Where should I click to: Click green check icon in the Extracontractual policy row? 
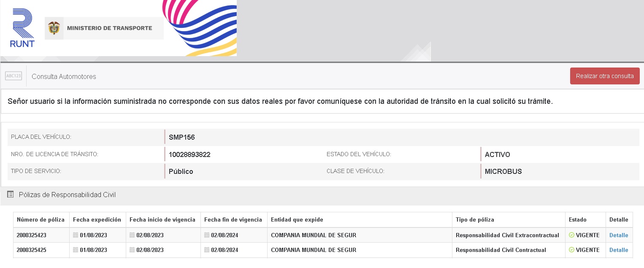tap(571, 235)
